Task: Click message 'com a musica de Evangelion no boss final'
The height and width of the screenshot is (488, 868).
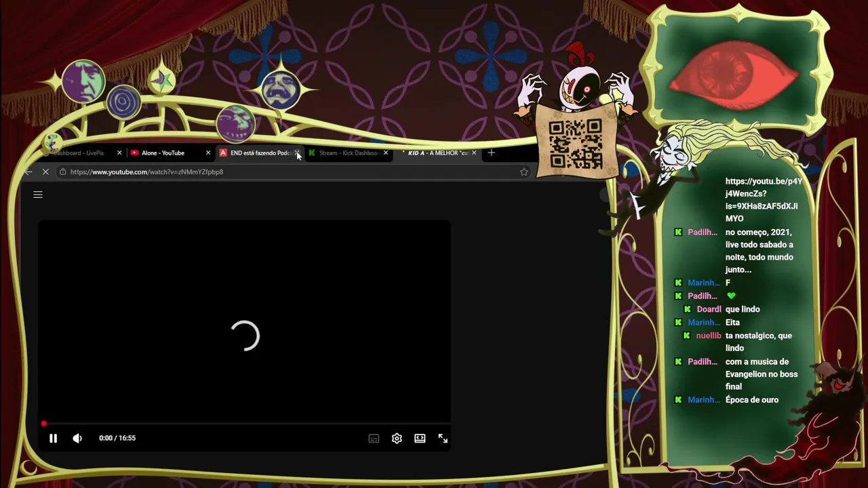Action: click(762, 374)
